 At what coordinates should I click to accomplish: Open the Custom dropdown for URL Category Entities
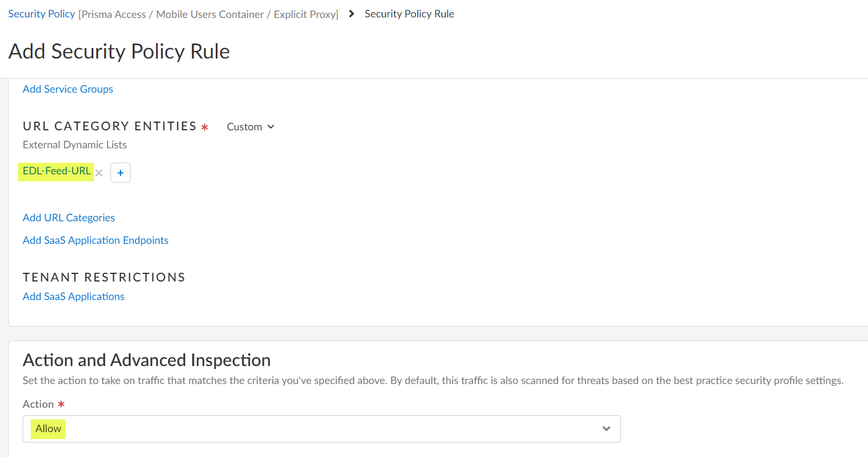coord(250,126)
